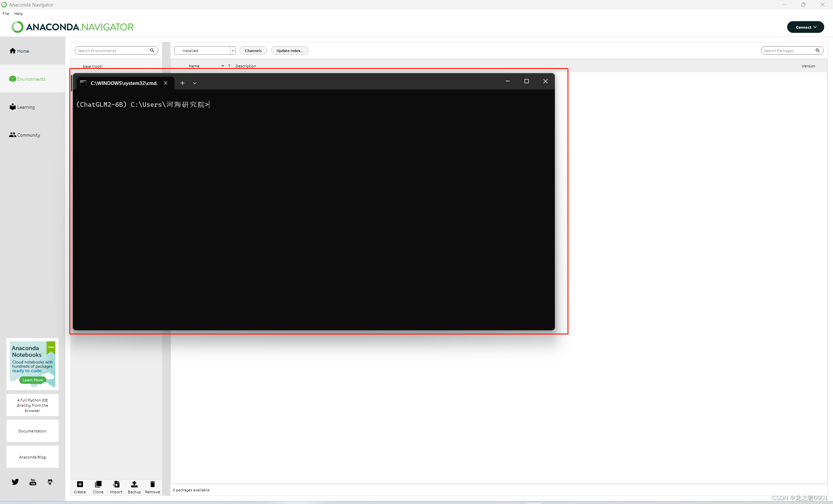Minimize the terminal window
Viewport: 833px width, 504px height.
[x=507, y=81]
